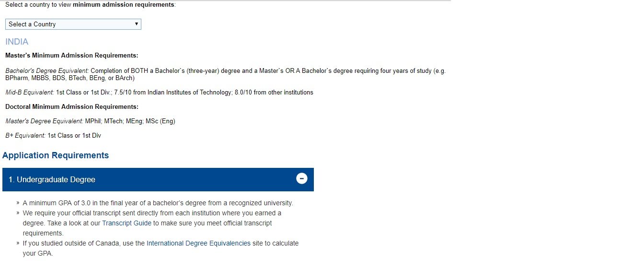The height and width of the screenshot is (270, 644).
Task: Click bold 'minimum admission requirements' text at top
Action: click(x=124, y=5)
